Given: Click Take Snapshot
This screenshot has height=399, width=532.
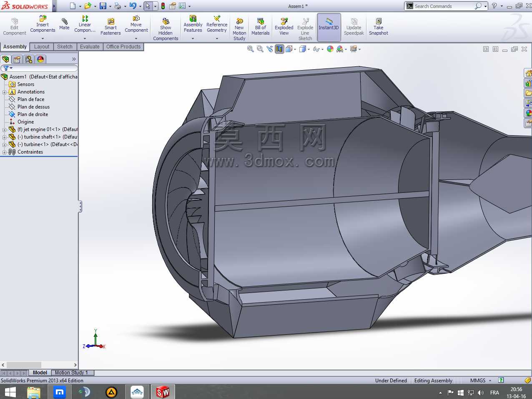Looking at the screenshot, I should coord(379,26).
